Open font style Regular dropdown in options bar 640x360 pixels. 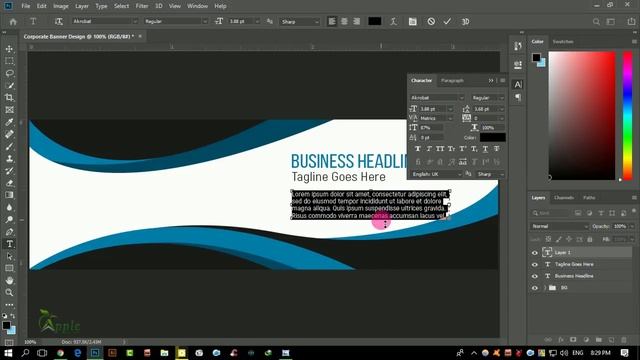(x=204, y=21)
